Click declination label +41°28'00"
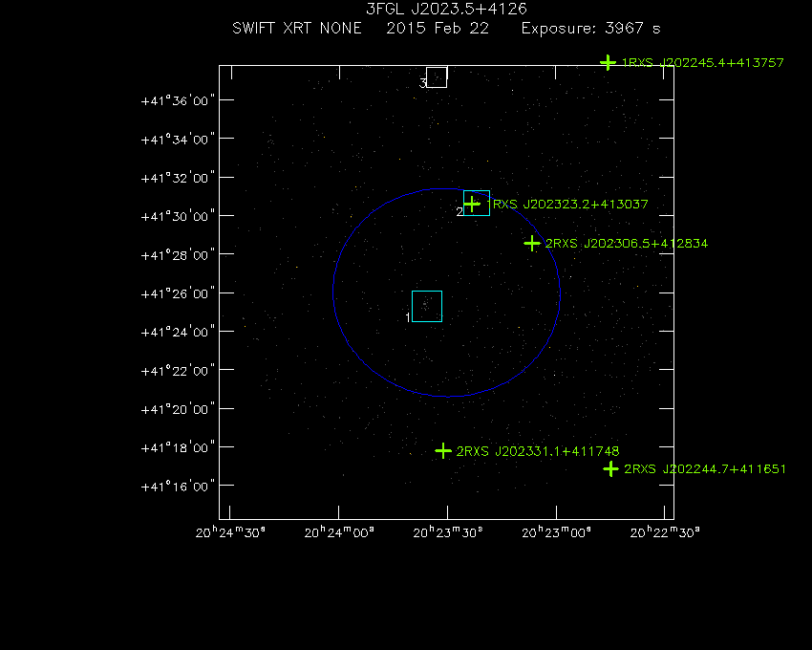Viewport: 812px width, 650px height. 178,255
